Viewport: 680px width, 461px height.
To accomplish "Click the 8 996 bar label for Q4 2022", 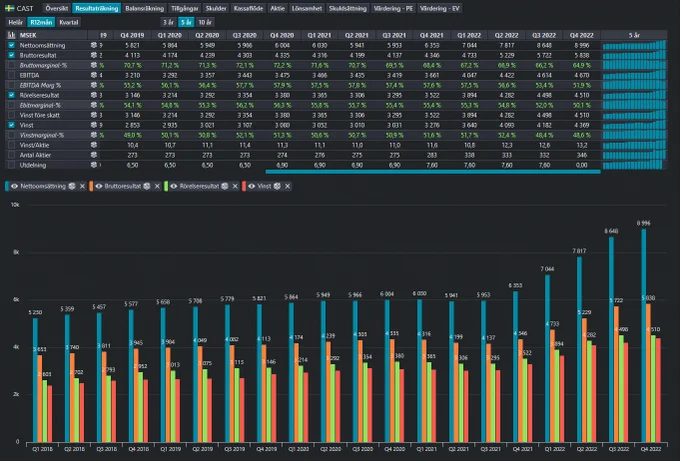I will coord(643,223).
